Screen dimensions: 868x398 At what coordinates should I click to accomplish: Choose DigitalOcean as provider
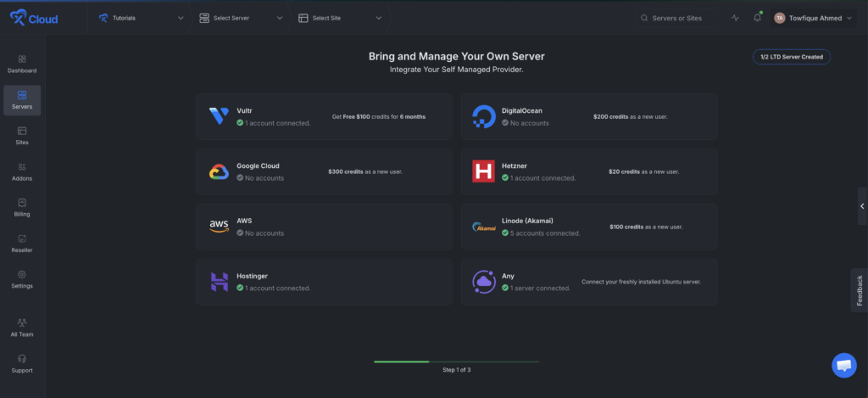pos(589,116)
